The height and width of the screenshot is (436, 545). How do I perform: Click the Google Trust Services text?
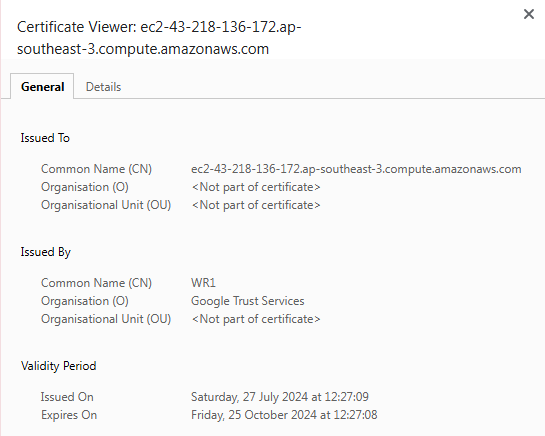247,301
